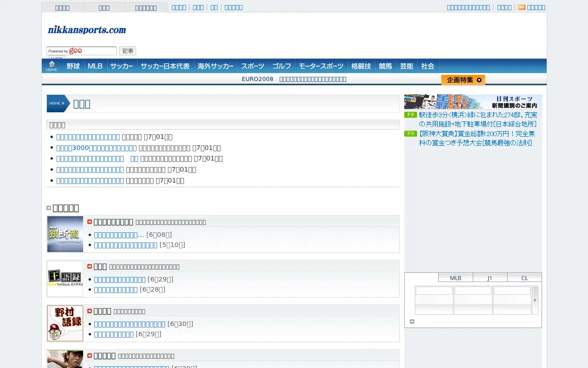Open the column article dated 6月30日
Screen dimensions: 588x368
(x=130, y=324)
